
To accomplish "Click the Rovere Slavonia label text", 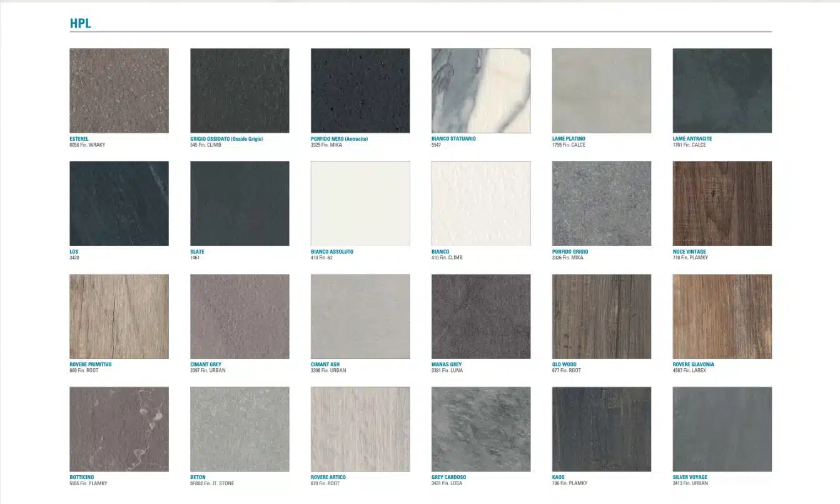I will (x=693, y=365).
